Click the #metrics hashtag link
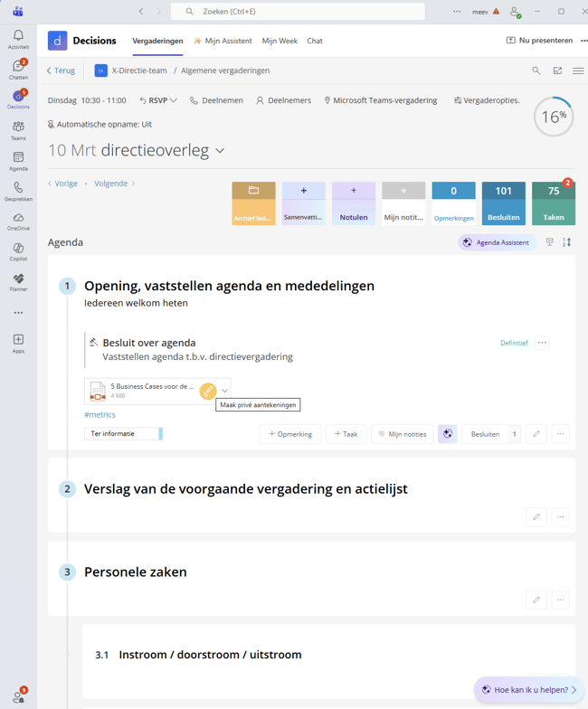588x709 pixels. [100, 415]
